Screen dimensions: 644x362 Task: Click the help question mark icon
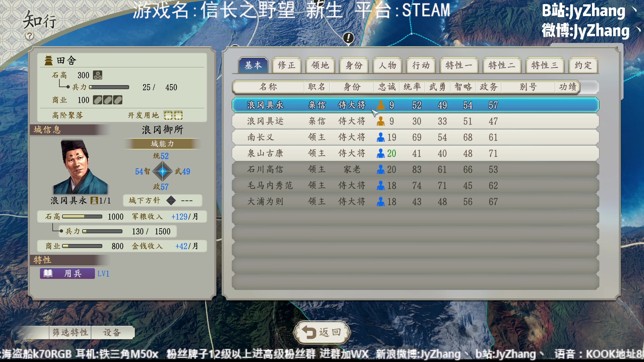30,36
